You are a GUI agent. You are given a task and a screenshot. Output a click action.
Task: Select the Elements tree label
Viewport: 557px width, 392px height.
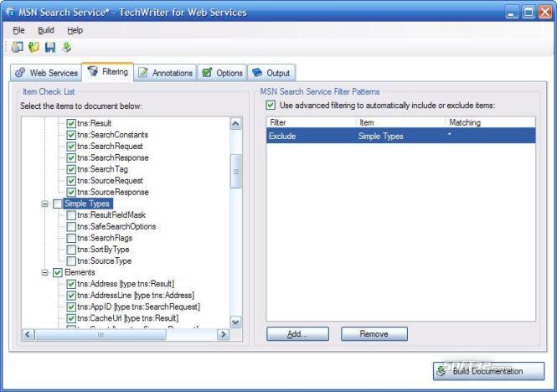coord(80,272)
